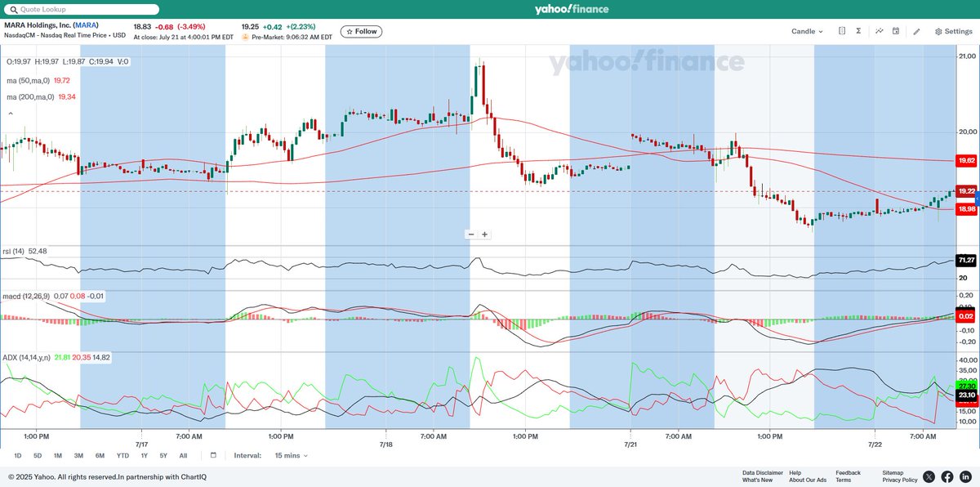Click the OHLC readout line above chart
This screenshot has width=980, height=487.
(68, 61)
